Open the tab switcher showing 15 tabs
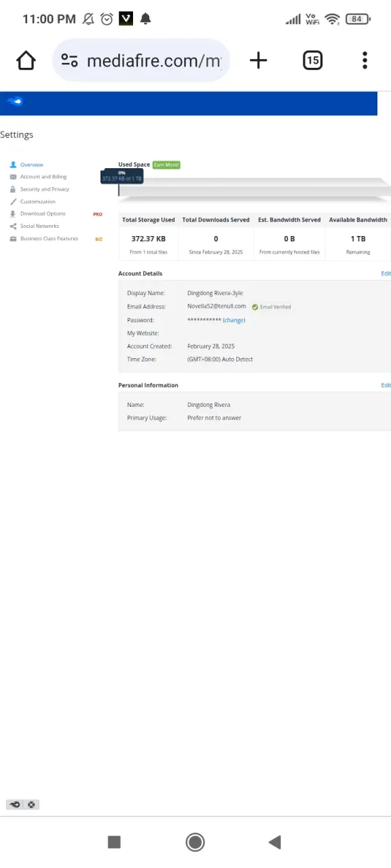Image resolution: width=391 pixels, height=868 pixels. click(312, 60)
